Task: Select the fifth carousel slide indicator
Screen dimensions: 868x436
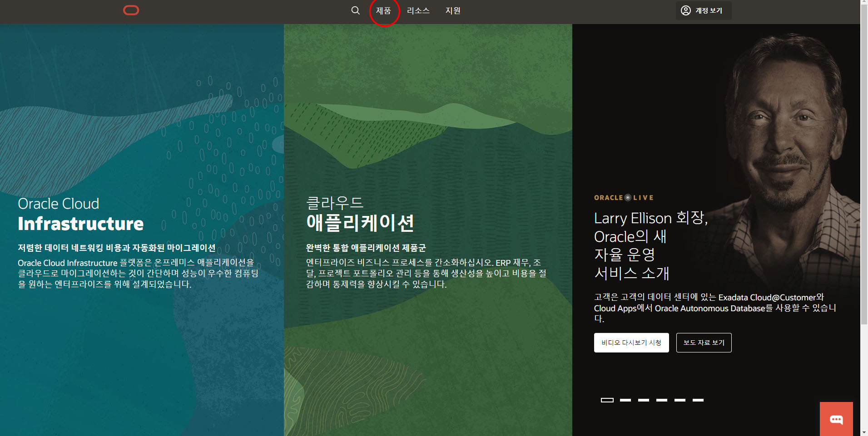Action: click(680, 400)
